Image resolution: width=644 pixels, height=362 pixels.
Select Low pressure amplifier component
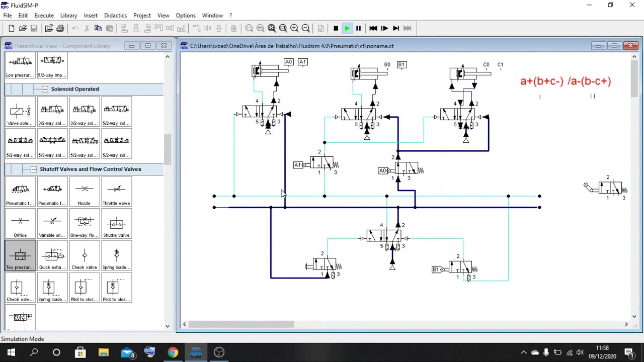click(x=20, y=65)
